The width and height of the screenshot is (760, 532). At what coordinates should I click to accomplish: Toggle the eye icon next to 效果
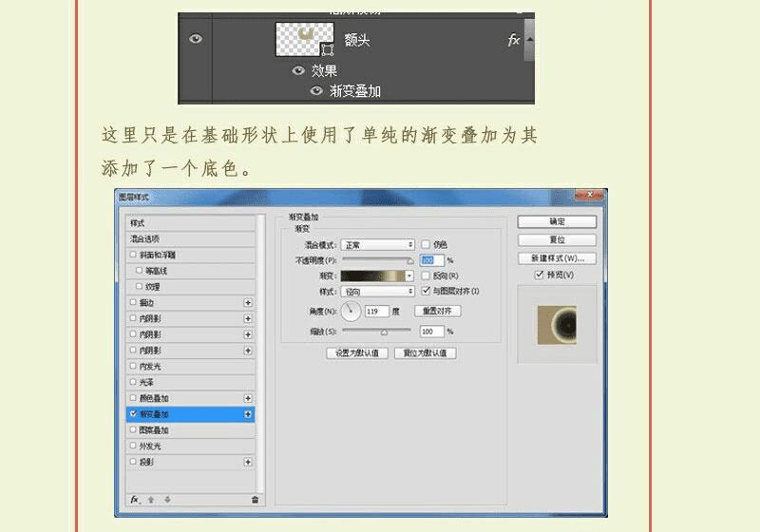click(298, 70)
